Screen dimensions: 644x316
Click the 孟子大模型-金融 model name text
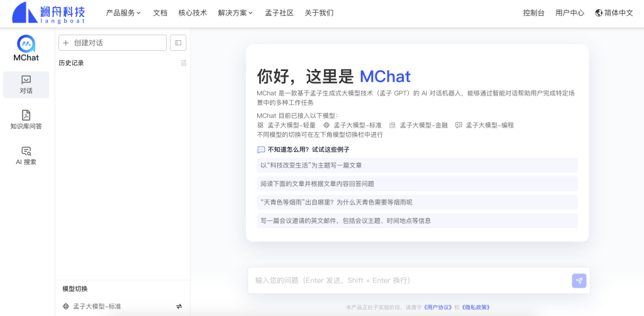click(x=424, y=125)
